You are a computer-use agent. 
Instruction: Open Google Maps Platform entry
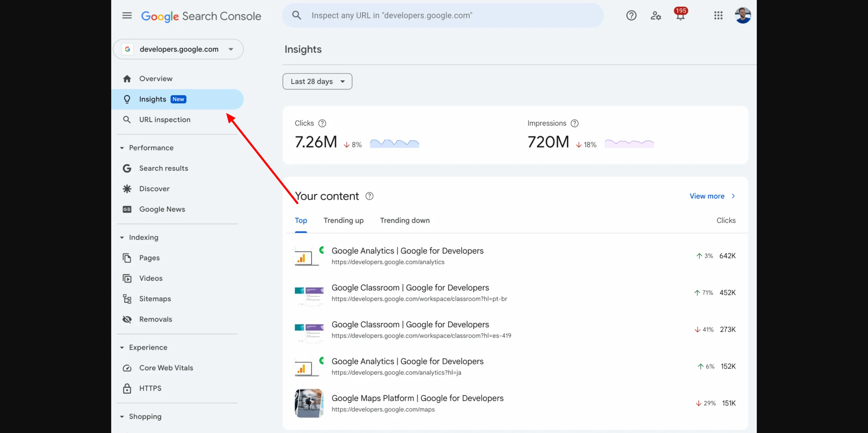[515, 404]
